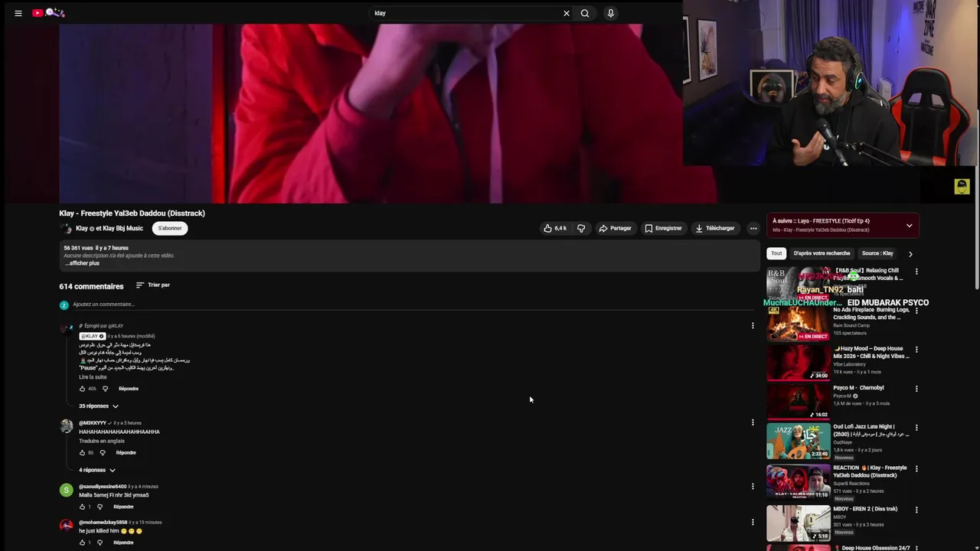The height and width of the screenshot is (551, 980).
Task: Click the page vertical scrollbar thumb
Action: pyautogui.click(x=977, y=201)
